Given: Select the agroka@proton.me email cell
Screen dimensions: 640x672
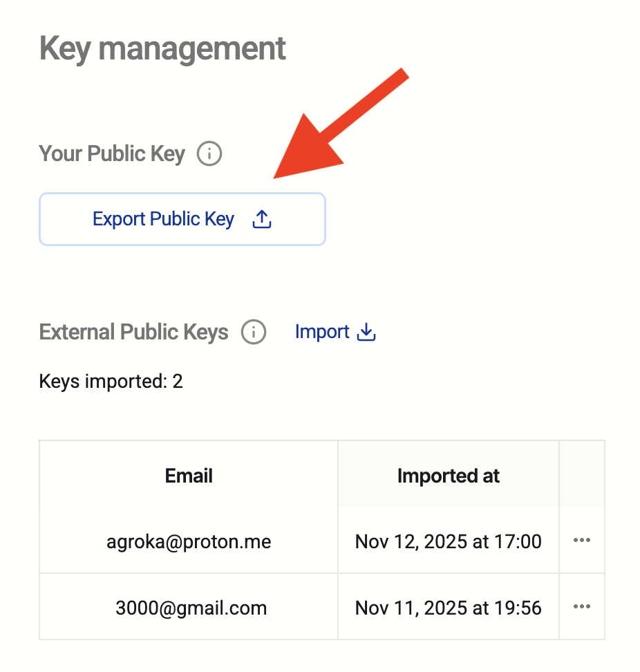Looking at the screenshot, I should [189, 541].
